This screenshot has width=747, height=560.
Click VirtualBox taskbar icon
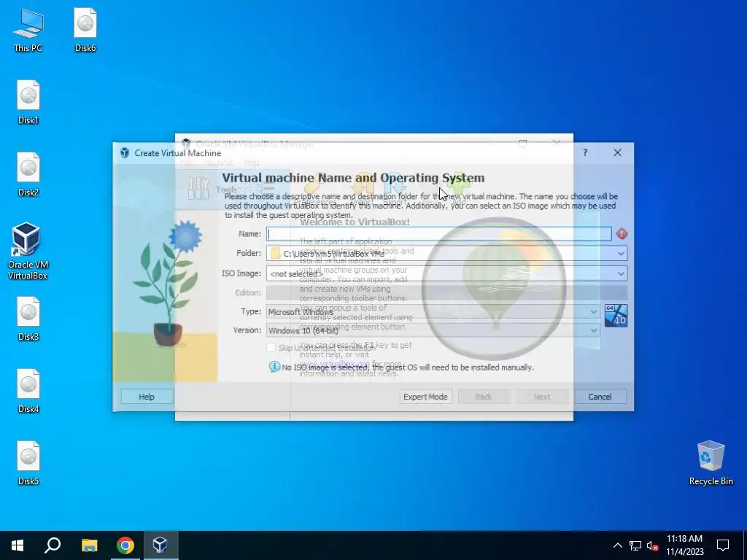160,545
